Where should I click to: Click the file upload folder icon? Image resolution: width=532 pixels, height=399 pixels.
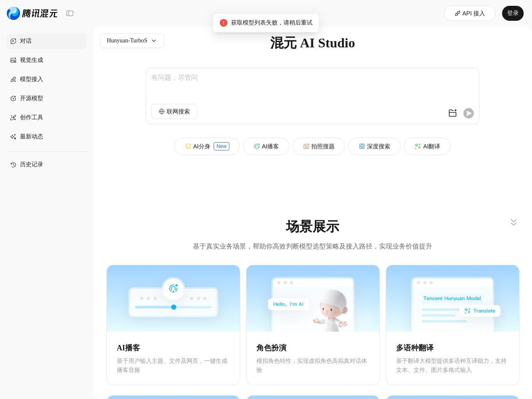[453, 113]
